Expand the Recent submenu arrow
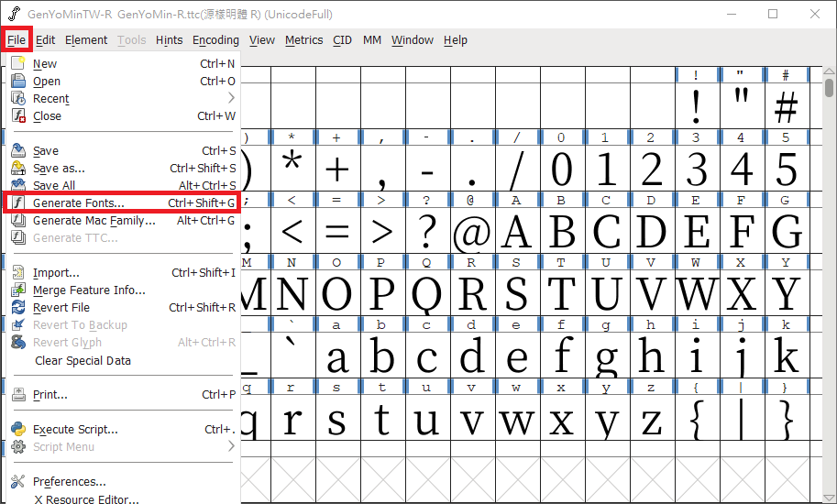The image size is (837, 504). click(x=231, y=98)
